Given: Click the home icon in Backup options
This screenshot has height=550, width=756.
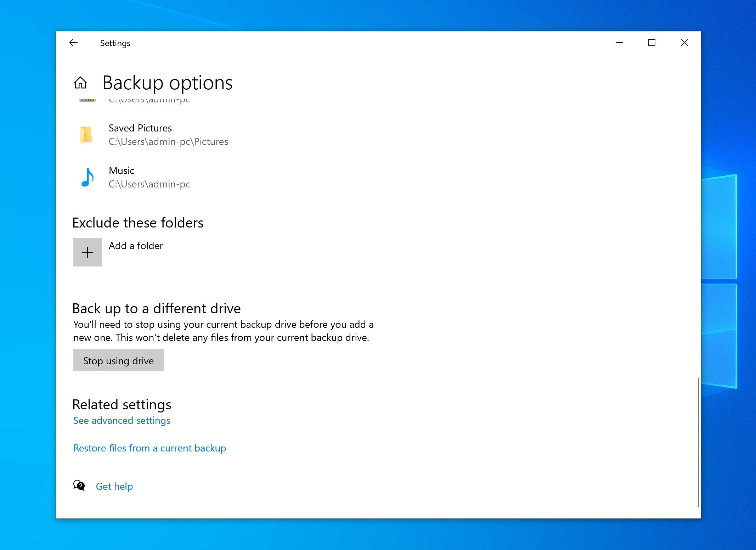Looking at the screenshot, I should pos(81,82).
